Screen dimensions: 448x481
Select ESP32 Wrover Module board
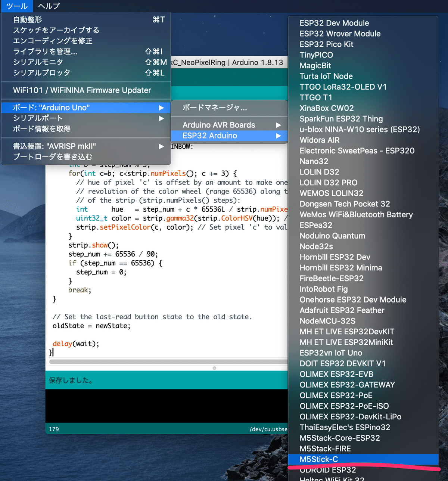[363, 34]
